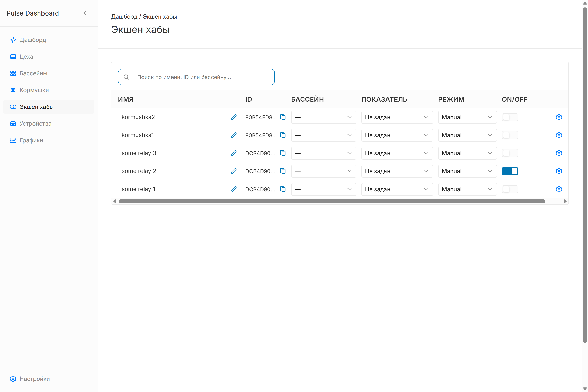Click the Pulse Dashboard title

[33, 13]
